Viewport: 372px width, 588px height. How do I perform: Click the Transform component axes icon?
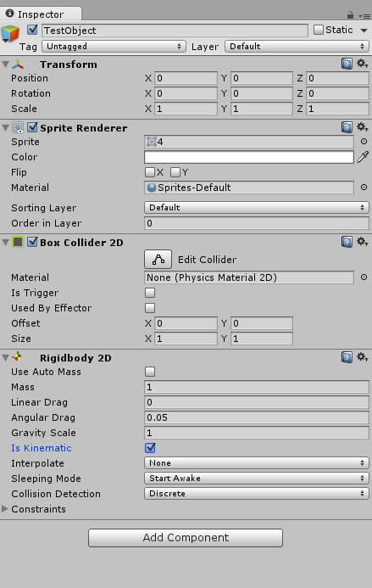(x=18, y=64)
